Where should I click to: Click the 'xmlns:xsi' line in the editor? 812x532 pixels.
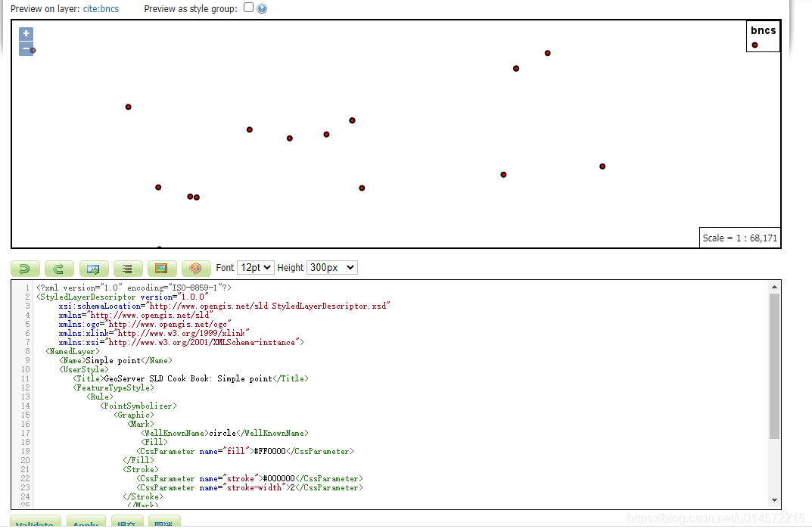182,342
